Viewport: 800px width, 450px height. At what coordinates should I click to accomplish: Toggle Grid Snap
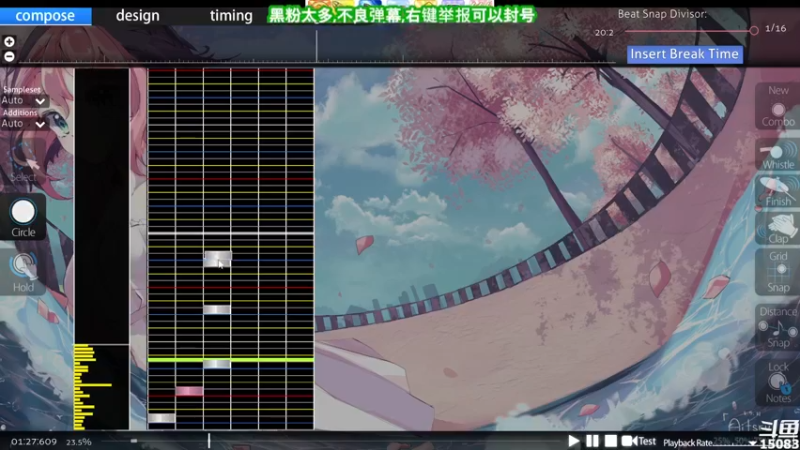pos(778,271)
